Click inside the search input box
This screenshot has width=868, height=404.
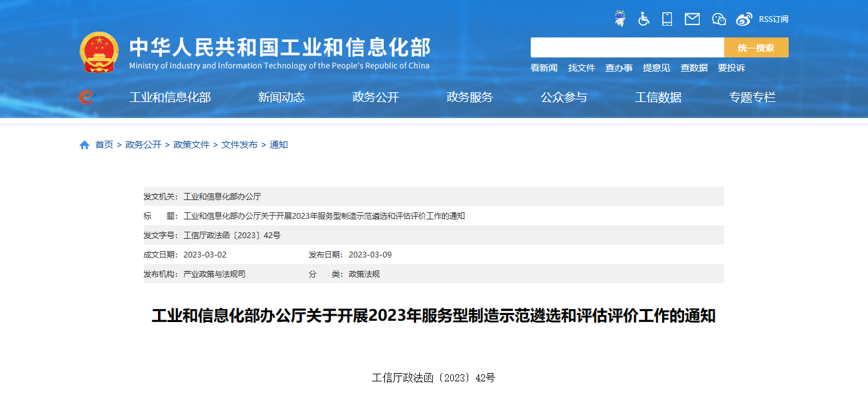[627, 48]
